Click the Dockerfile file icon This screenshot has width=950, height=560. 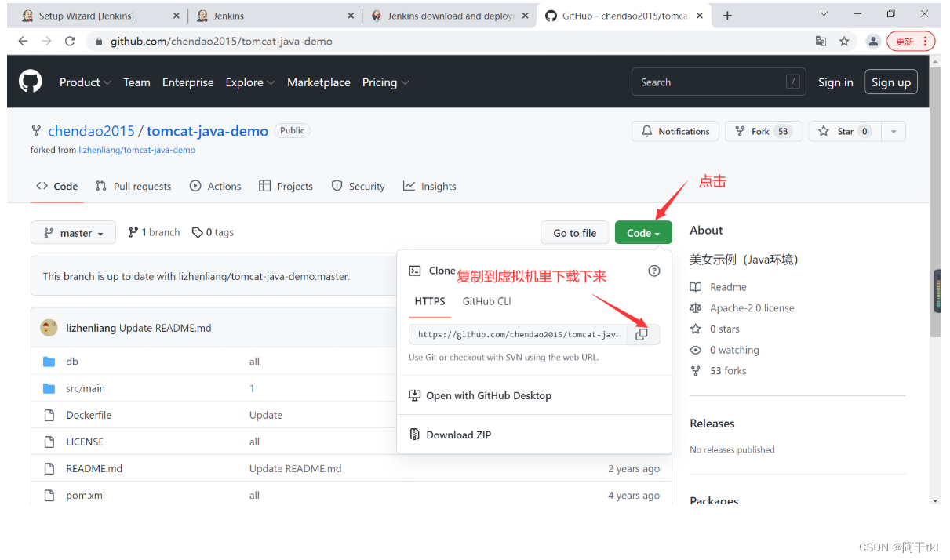[49, 415]
